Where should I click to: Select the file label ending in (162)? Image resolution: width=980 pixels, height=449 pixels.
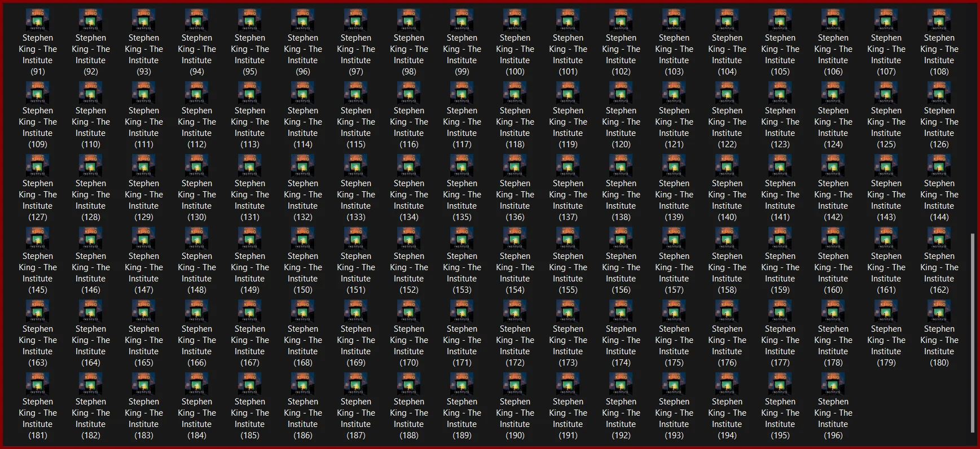[939, 273]
